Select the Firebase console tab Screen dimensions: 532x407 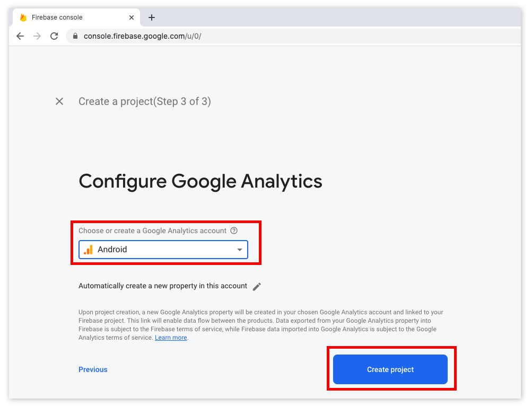pos(76,17)
